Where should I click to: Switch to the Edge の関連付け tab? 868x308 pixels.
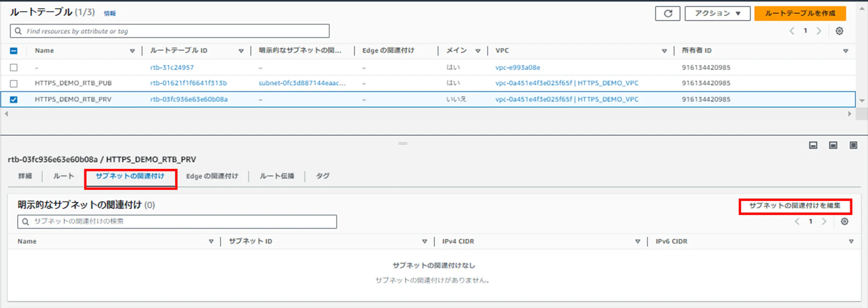coord(212,176)
